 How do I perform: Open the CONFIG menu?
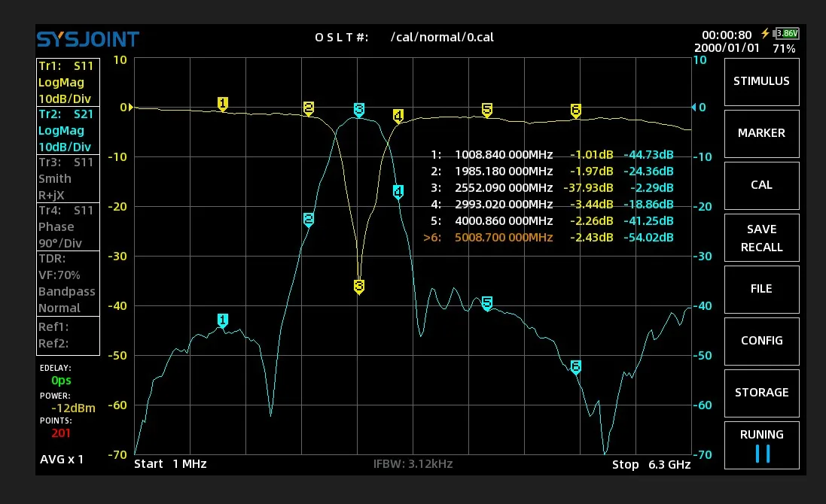point(761,341)
